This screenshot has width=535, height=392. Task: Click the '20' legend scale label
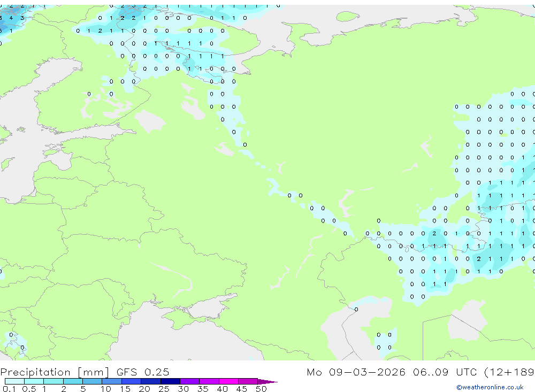(x=144, y=389)
